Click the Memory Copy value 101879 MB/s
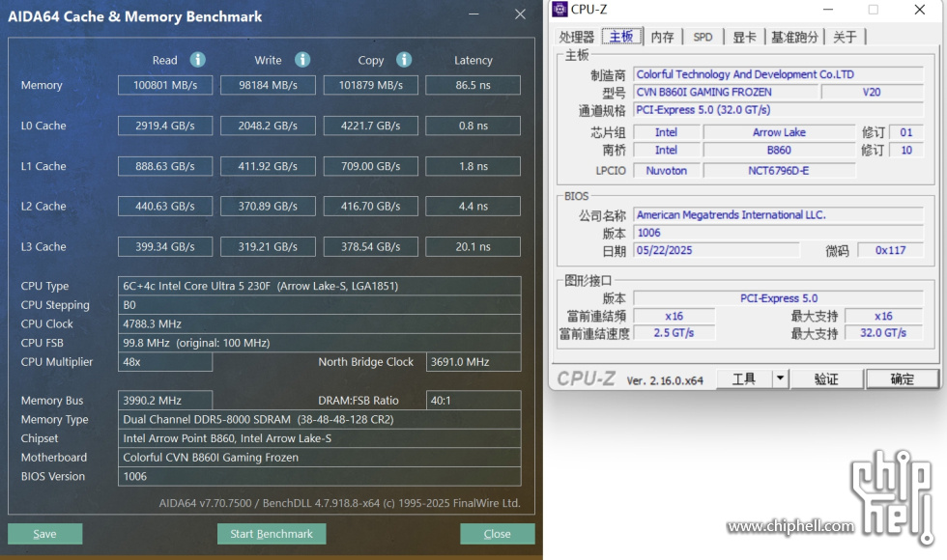The height and width of the screenshot is (560, 947). coord(371,85)
